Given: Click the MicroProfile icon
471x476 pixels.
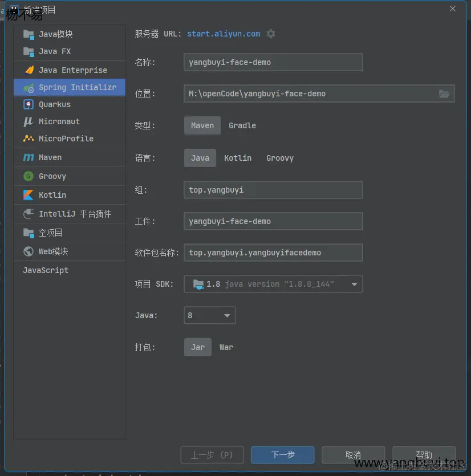Looking at the screenshot, I should point(29,139).
